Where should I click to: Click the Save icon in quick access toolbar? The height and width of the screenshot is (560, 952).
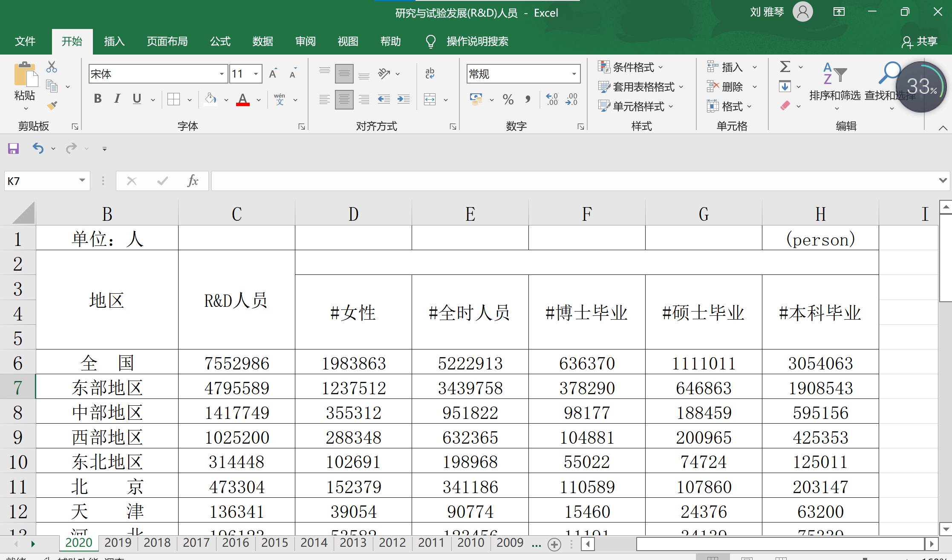(14, 148)
